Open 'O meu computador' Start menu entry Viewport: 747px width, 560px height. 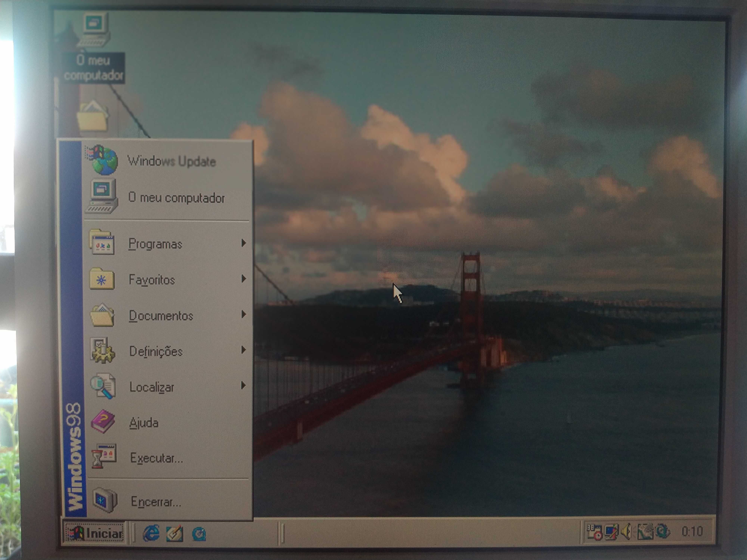pos(167,197)
